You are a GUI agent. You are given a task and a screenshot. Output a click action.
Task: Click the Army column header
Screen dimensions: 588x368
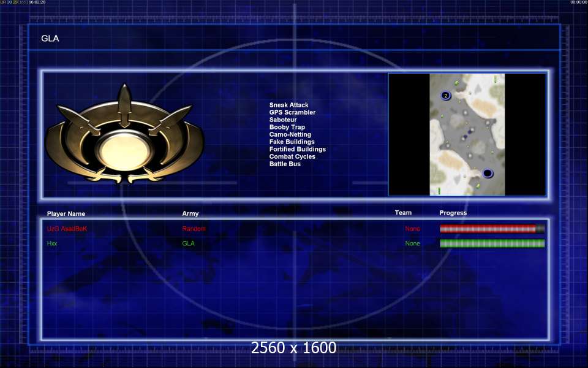190,213
